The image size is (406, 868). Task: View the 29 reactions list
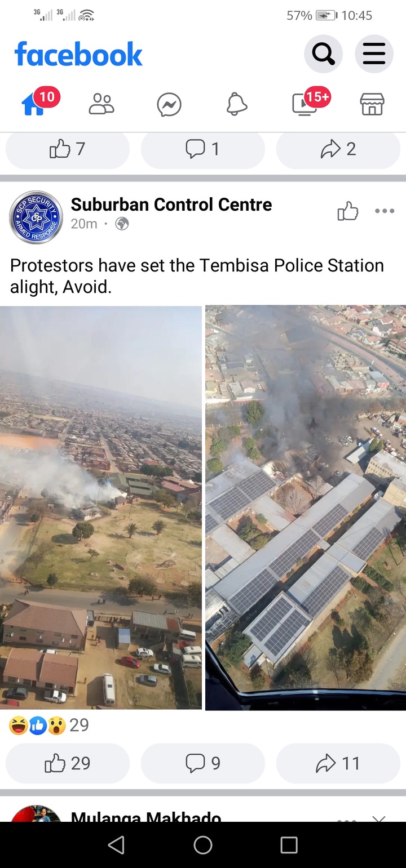49,725
